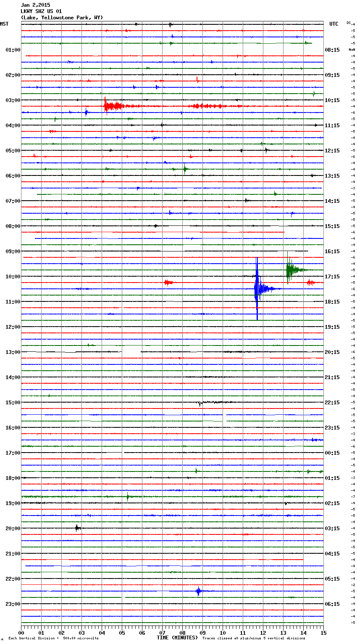The image size is (357, 644).
Task: Click the DC offset column header
Action: pos(349,23)
